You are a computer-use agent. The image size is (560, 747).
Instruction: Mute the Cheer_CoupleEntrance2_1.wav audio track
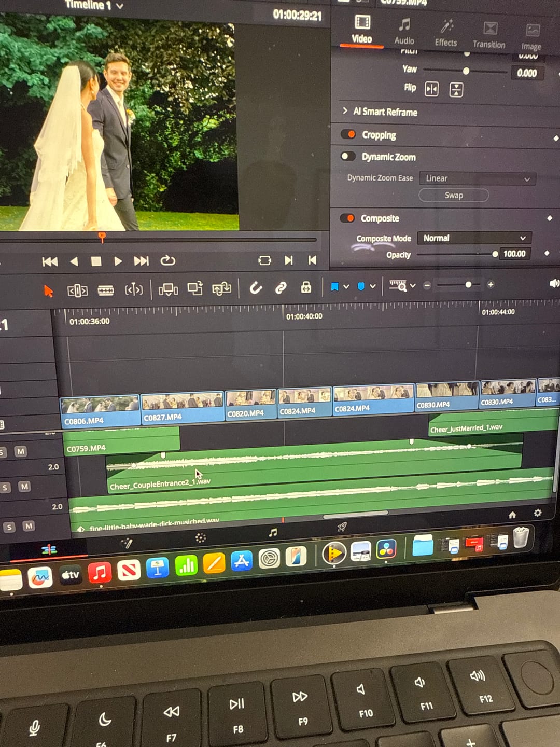24,487
